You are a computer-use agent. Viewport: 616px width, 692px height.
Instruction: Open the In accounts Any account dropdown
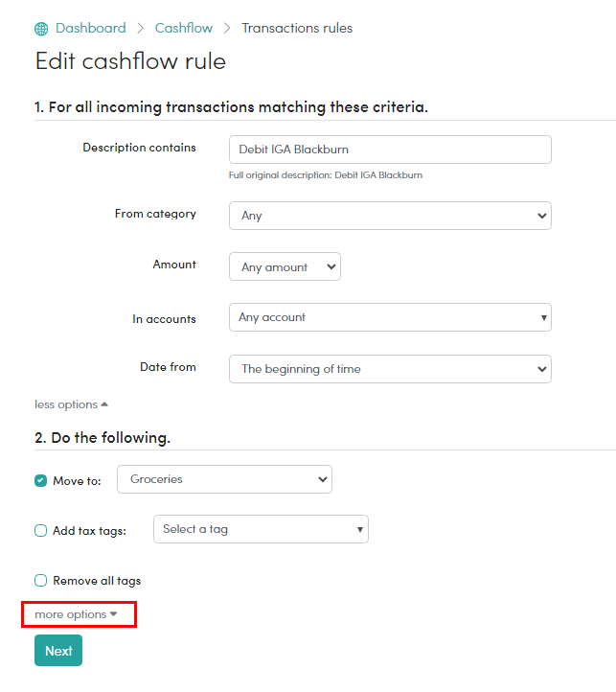tap(390, 317)
